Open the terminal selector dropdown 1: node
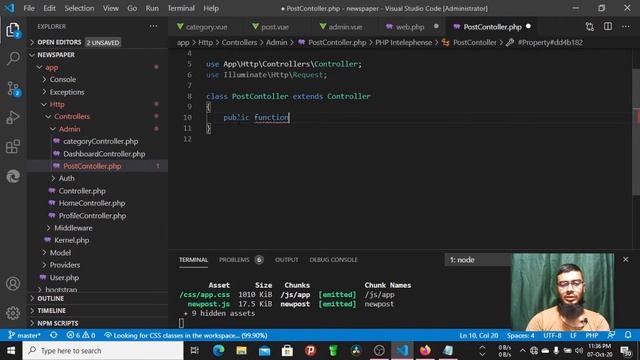This screenshot has height=360, width=640. click(478, 260)
